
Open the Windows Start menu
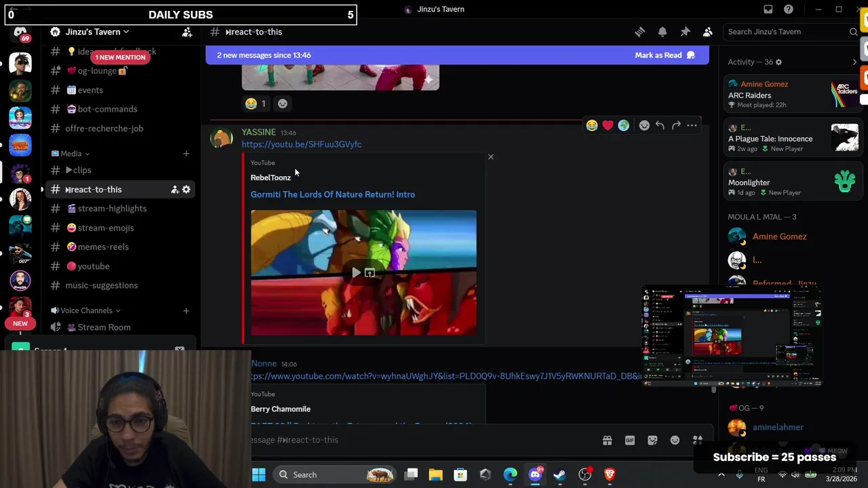(258, 474)
